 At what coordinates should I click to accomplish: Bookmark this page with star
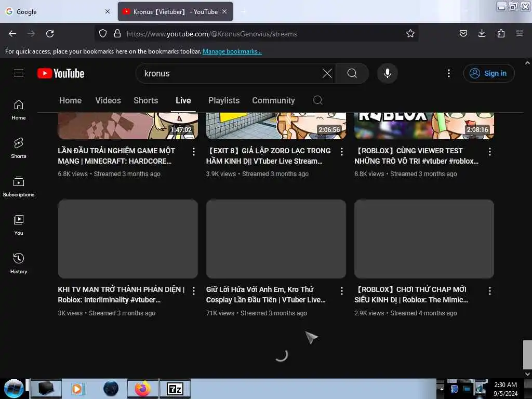[410, 34]
